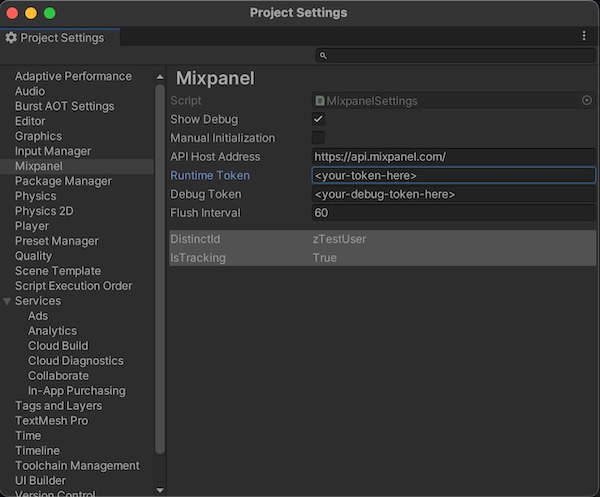Open Quality settings
The image size is (600, 497).
(33, 256)
